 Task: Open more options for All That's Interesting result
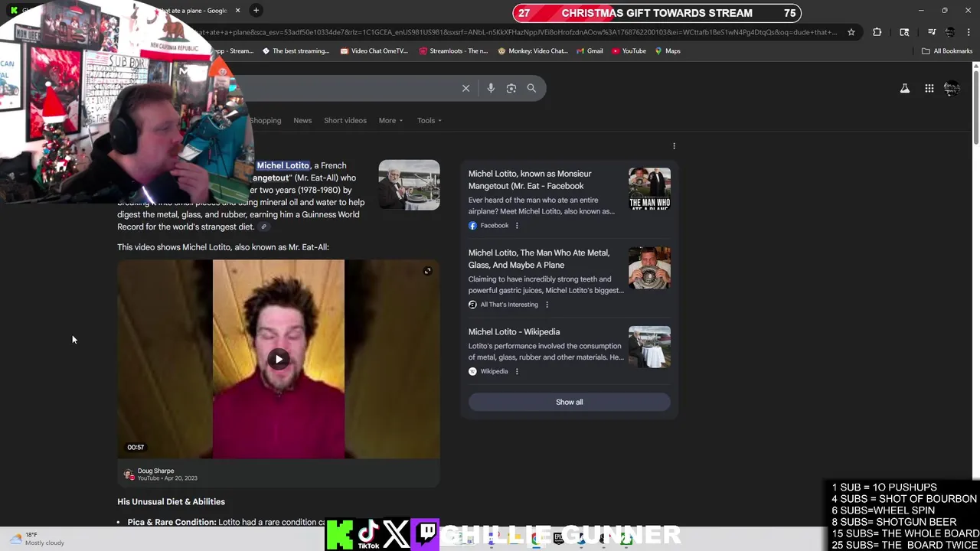click(x=547, y=305)
